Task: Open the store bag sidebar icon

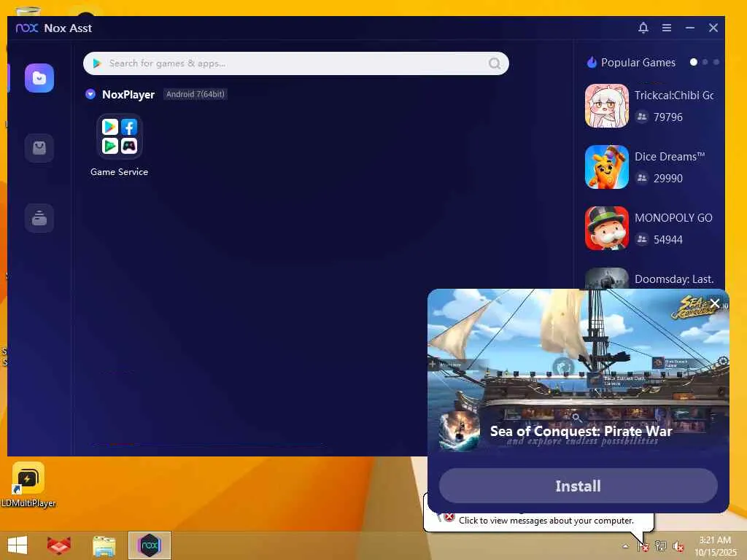Action: point(39,148)
